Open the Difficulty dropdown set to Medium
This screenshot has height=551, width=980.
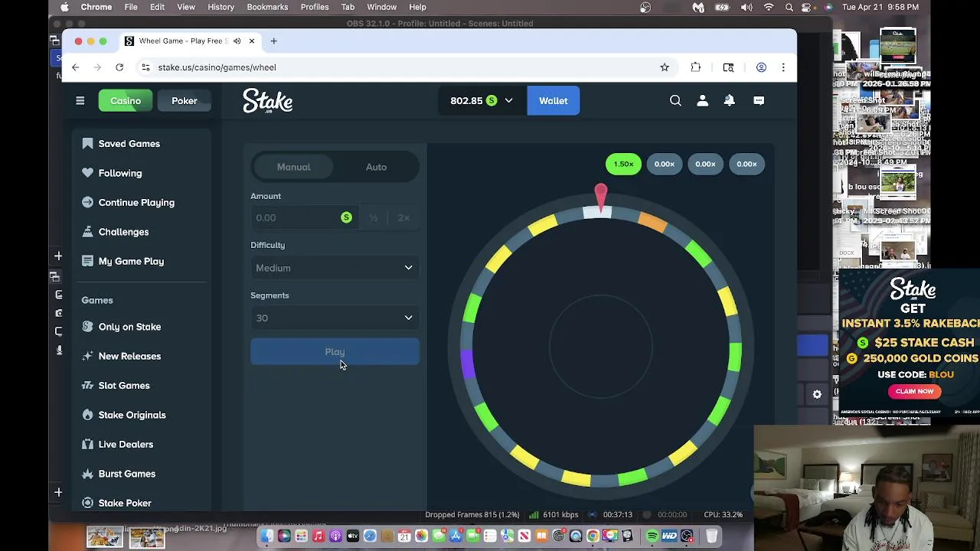(335, 268)
